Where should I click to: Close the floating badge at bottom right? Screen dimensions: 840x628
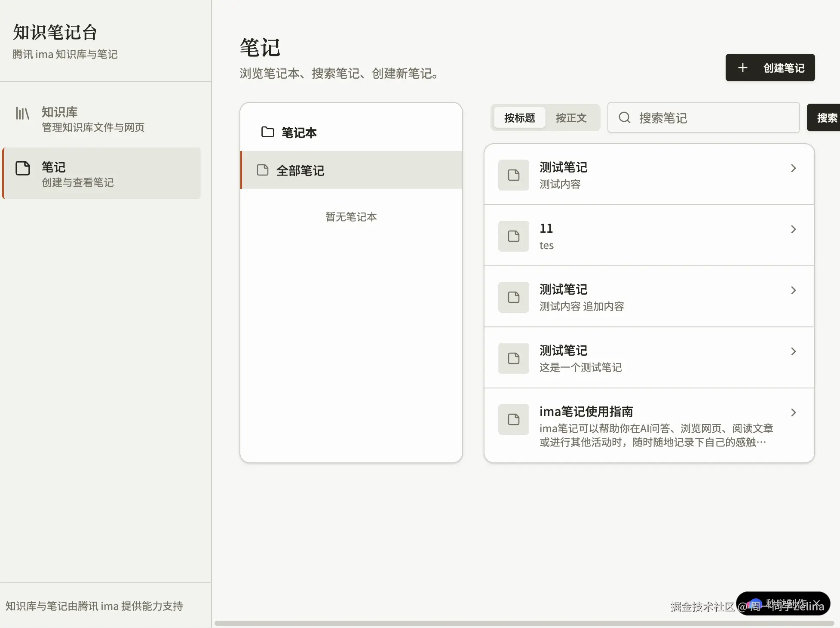coord(816,603)
